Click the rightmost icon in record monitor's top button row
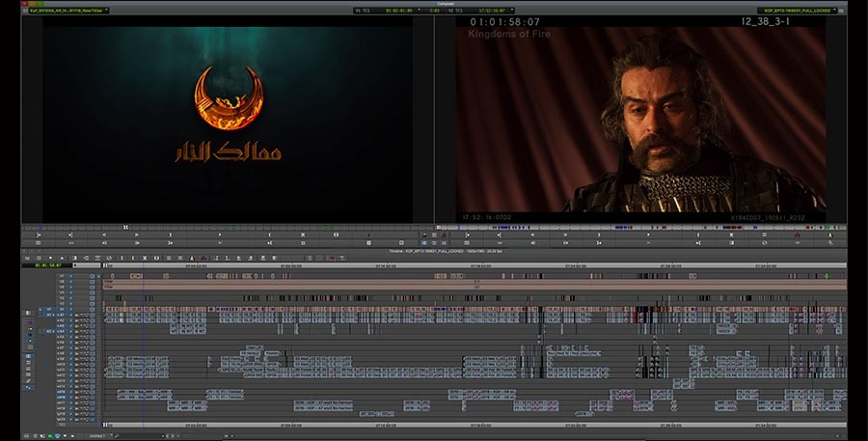Viewport: 868px width, 441px height. pyautogui.click(x=830, y=234)
